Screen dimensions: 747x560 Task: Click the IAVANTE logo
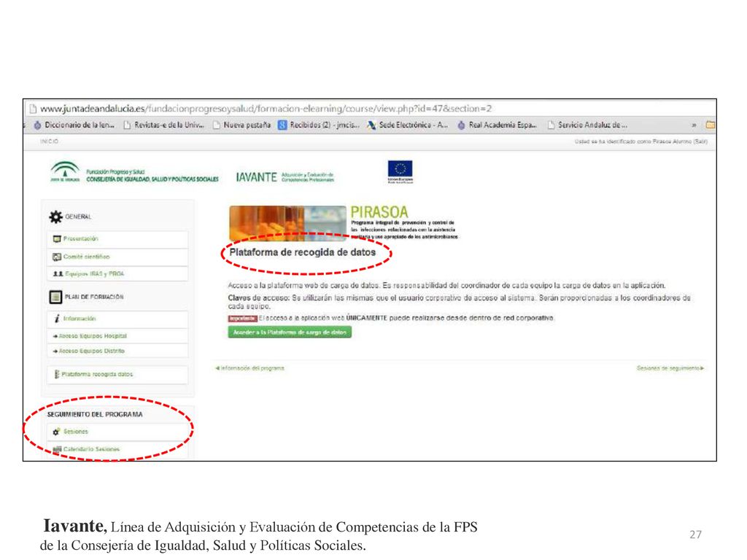(x=285, y=177)
